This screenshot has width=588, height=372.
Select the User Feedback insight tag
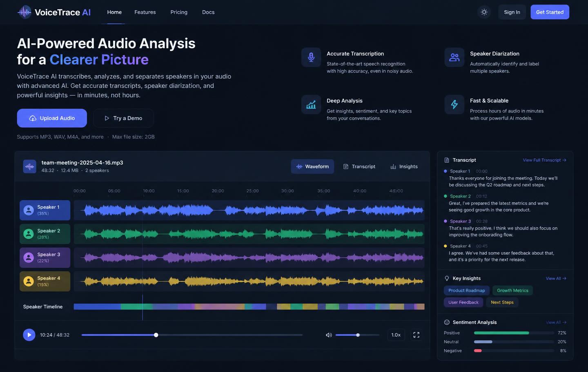[463, 302]
